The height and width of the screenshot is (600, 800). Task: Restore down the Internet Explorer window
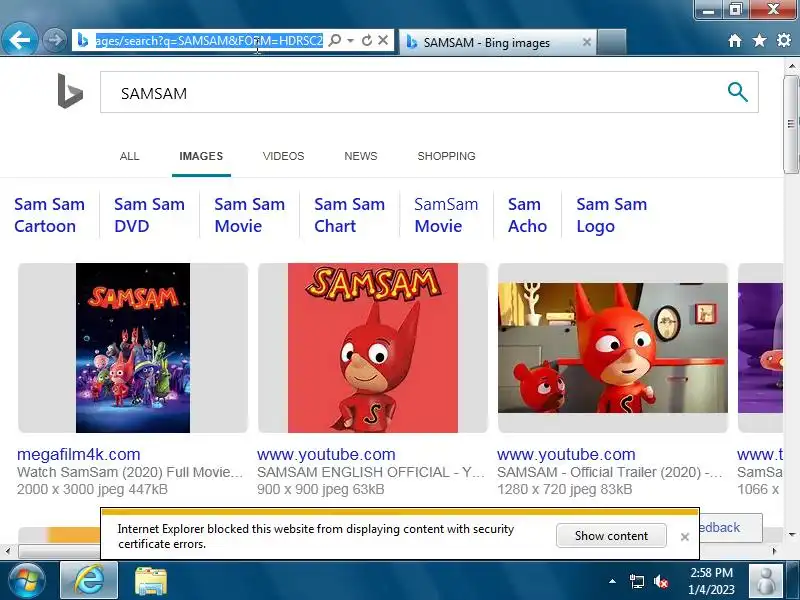[x=735, y=9]
